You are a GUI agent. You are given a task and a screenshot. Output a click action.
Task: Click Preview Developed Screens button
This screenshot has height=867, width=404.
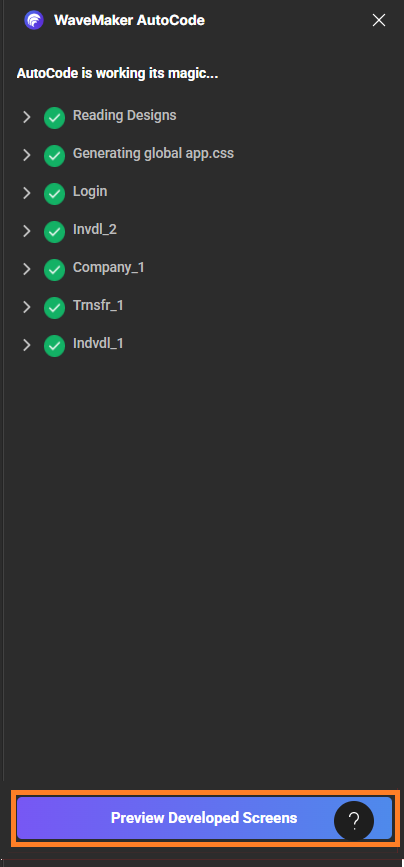tap(204, 818)
